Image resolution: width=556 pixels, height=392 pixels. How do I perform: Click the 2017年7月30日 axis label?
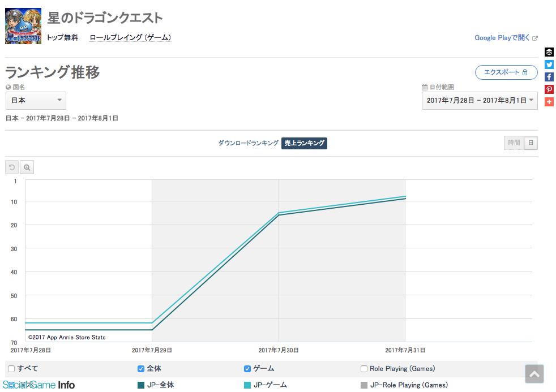click(x=279, y=350)
